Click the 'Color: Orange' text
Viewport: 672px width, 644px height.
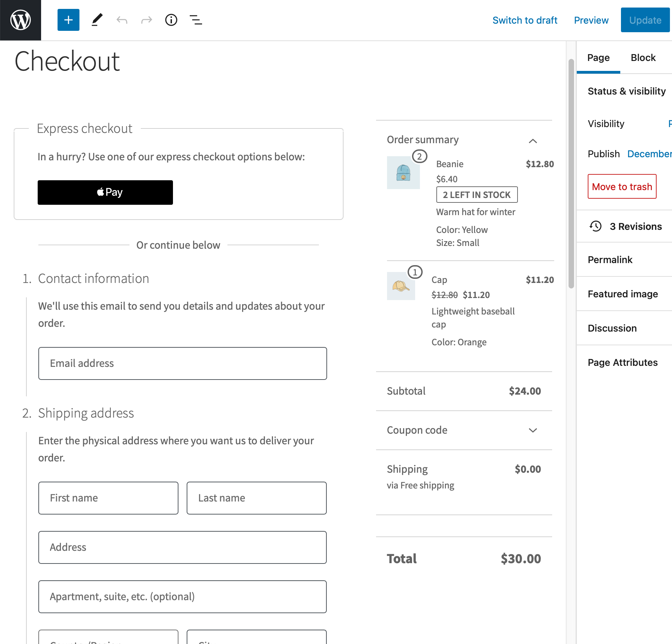click(x=459, y=342)
